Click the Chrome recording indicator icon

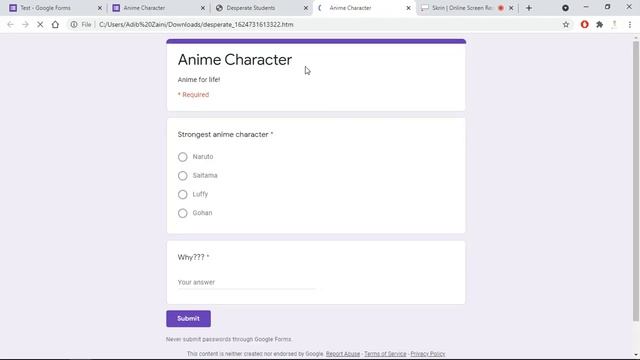point(565,8)
